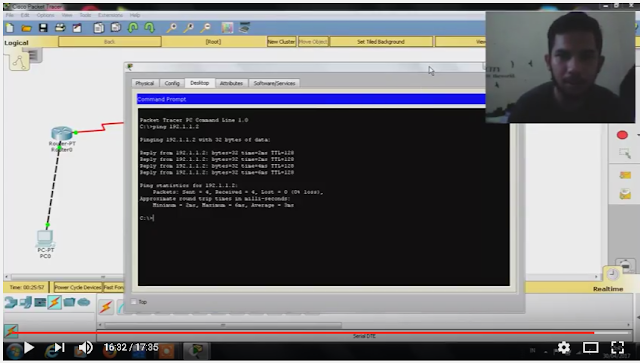This screenshot has height=363, width=640.
Task: Mute the video volume
Action: coord(85,348)
